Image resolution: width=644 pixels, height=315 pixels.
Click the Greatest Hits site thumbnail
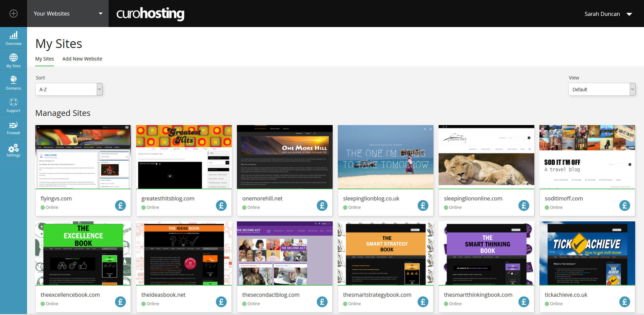point(184,157)
